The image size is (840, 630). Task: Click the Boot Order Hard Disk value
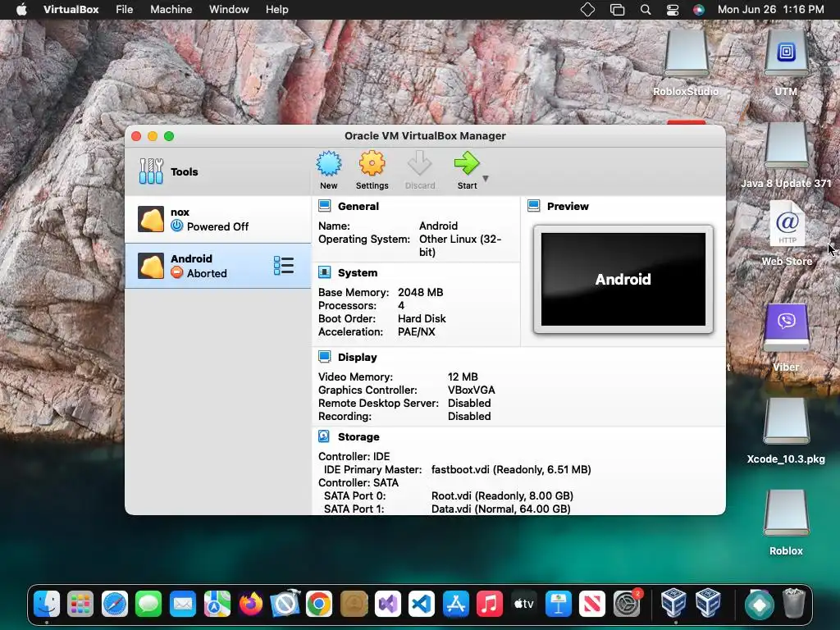pyautogui.click(x=422, y=319)
